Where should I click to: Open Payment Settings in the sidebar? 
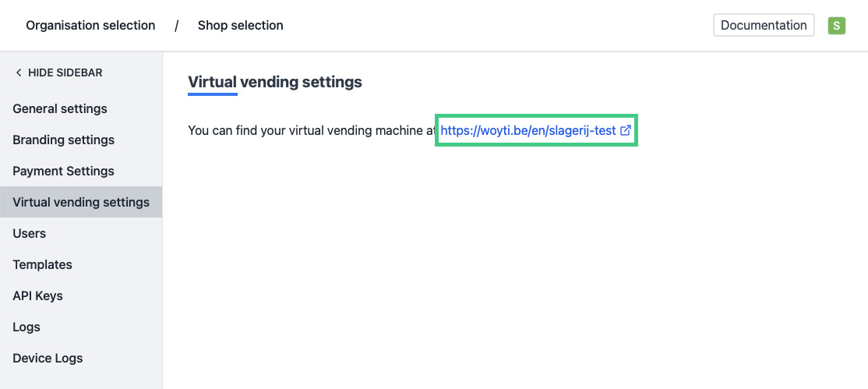pyautogui.click(x=63, y=171)
